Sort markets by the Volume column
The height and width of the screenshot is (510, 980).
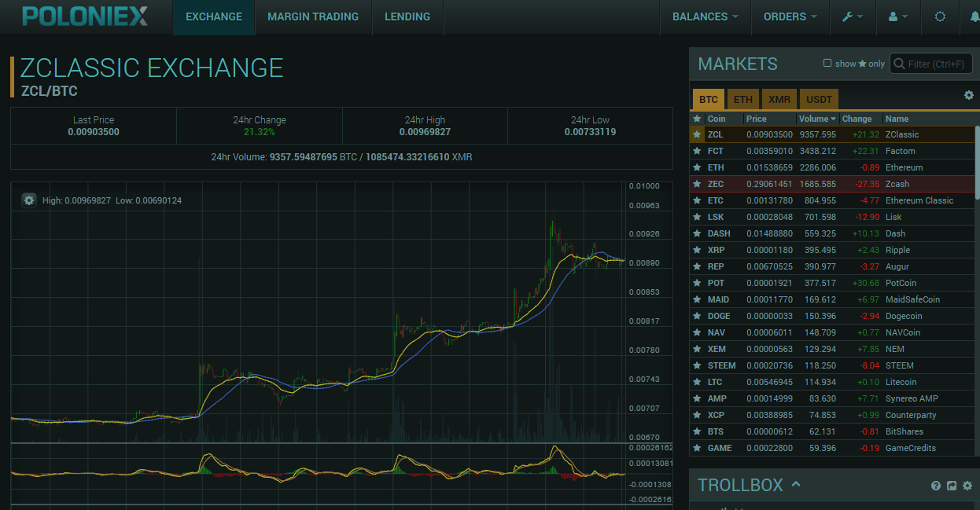click(817, 119)
